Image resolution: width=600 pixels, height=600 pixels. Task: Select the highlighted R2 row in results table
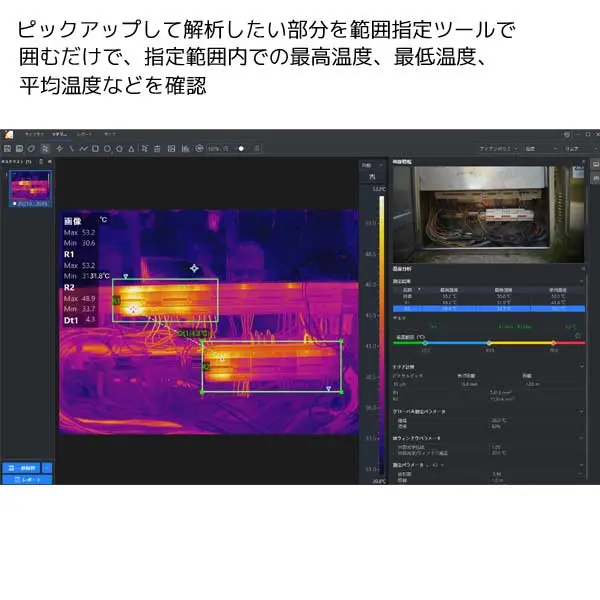[x=487, y=309]
